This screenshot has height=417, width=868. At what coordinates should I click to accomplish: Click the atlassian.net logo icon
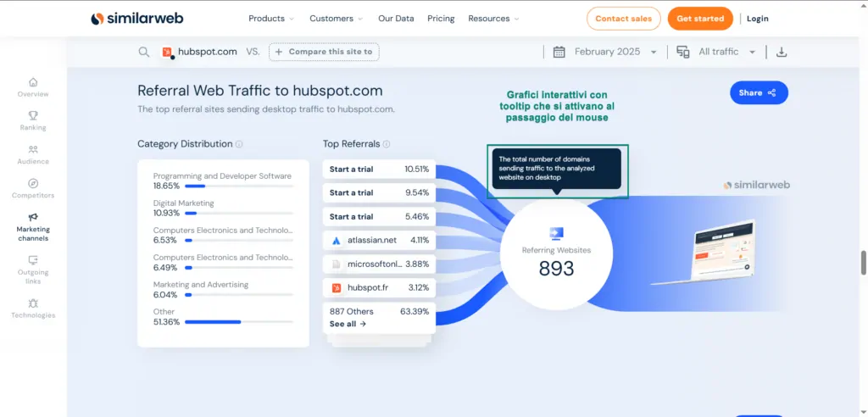point(336,241)
